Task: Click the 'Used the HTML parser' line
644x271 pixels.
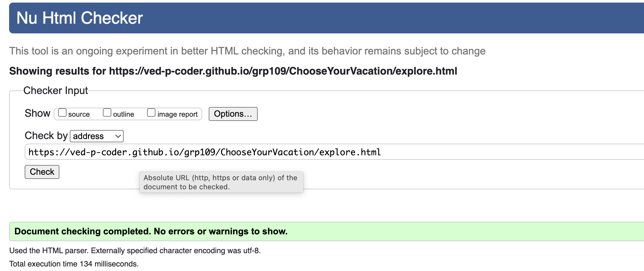Action: [x=135, y=251]
